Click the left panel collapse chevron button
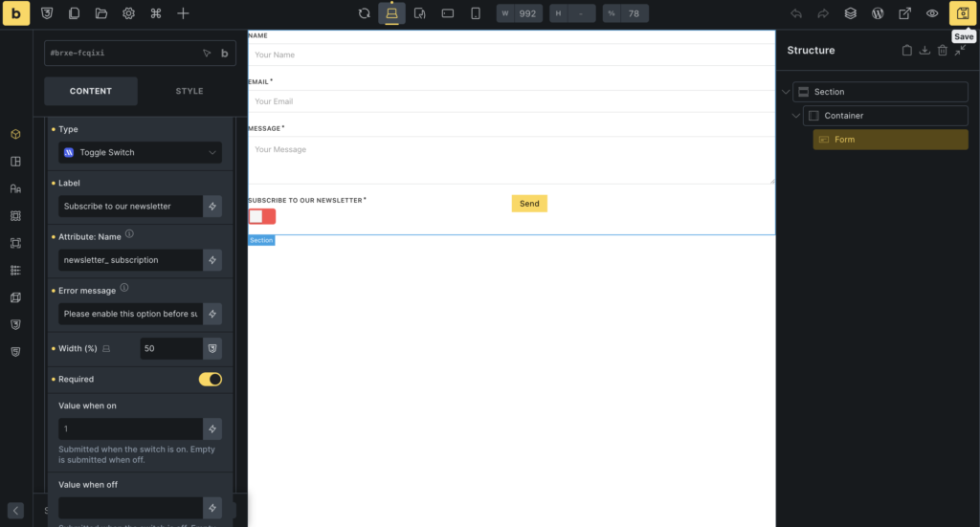 click(x=15, y=510)
